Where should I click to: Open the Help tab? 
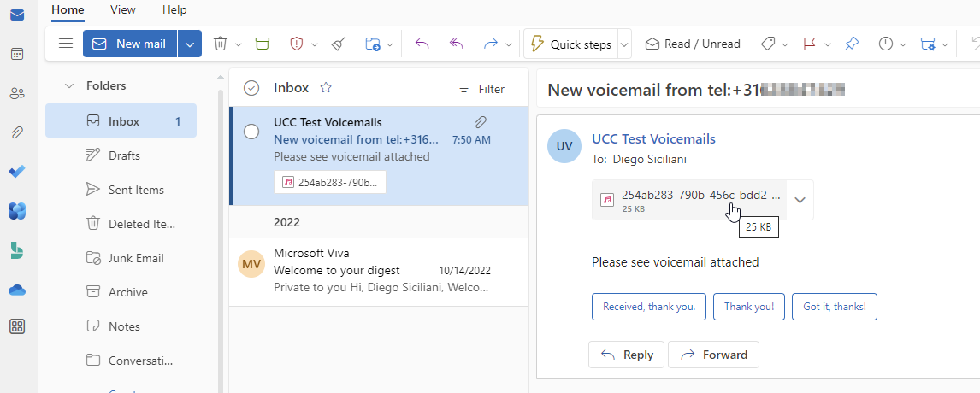tap(174, 10)
